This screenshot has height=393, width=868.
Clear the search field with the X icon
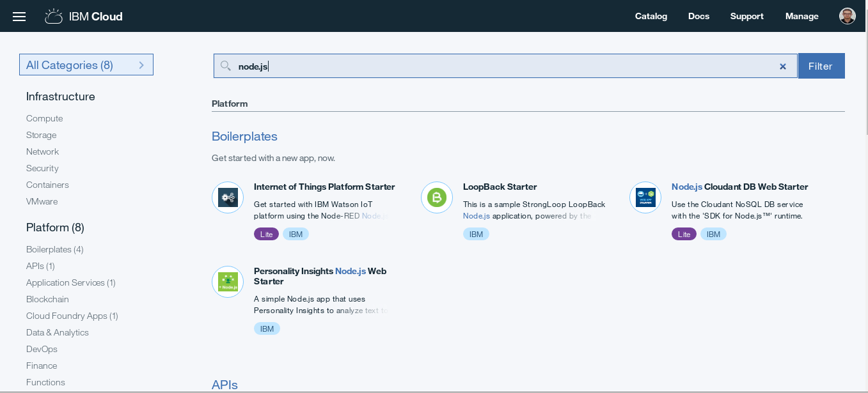click(782, 66)
